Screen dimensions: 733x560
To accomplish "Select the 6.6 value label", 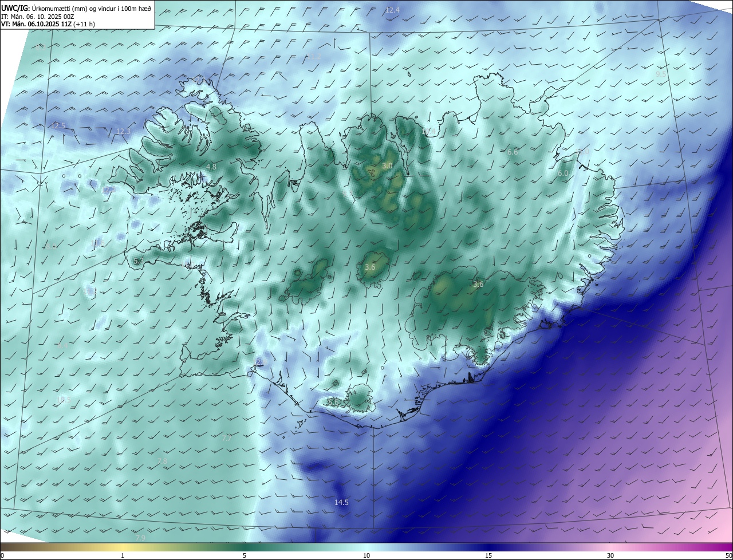I will point(513,152).
